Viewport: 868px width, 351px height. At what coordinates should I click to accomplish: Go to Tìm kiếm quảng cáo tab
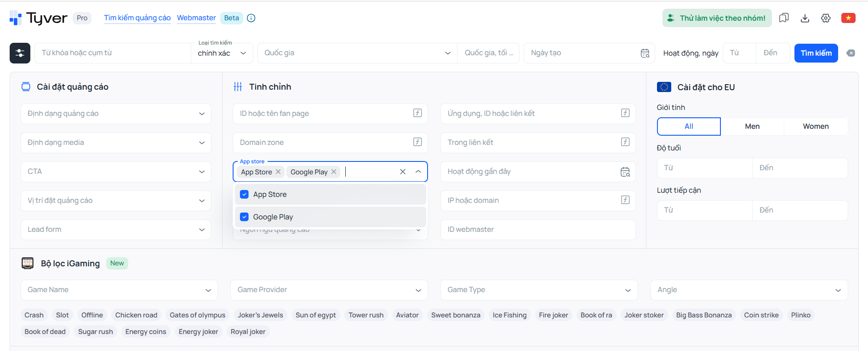[x=137, y=18]
